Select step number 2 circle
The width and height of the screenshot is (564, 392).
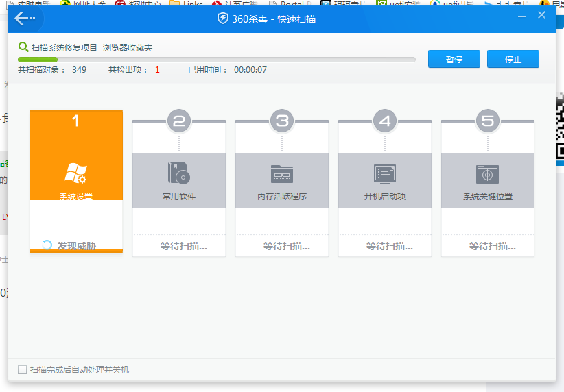click(179, 121)
